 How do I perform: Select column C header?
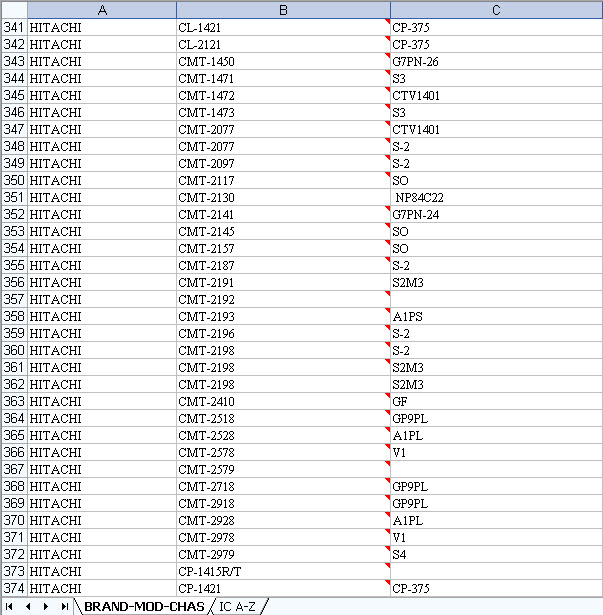496,10
